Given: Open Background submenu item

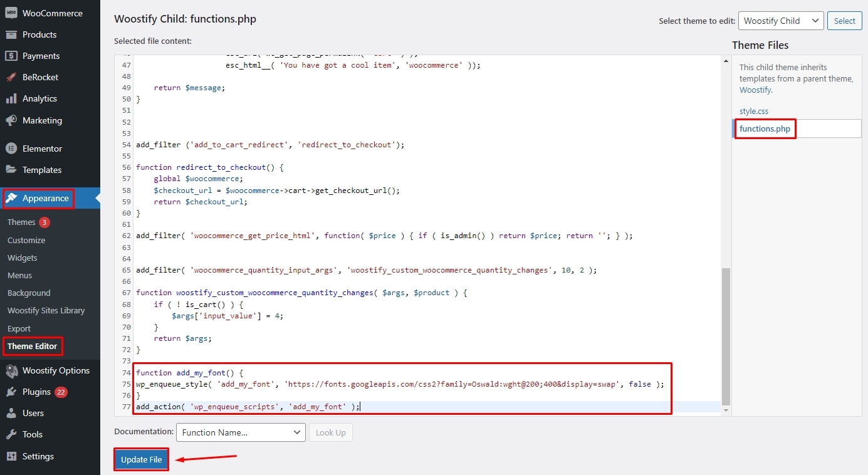Looking at the screenshot, I should tap(29, 293).
